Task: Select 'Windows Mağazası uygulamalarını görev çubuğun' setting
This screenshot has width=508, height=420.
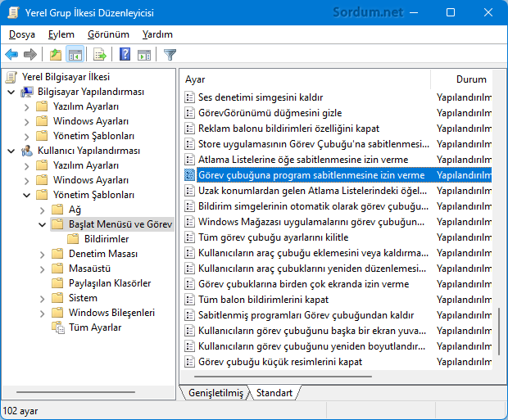Action: click(311, 222)
